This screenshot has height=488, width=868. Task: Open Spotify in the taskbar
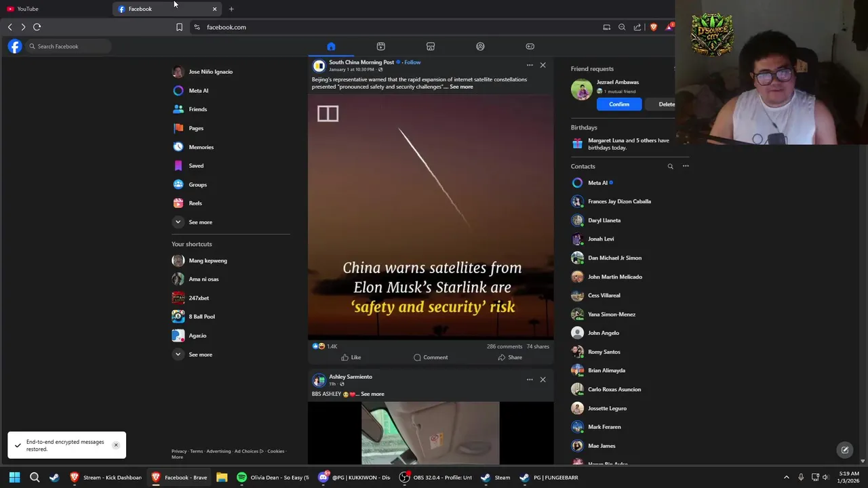[x=273, y=477]
